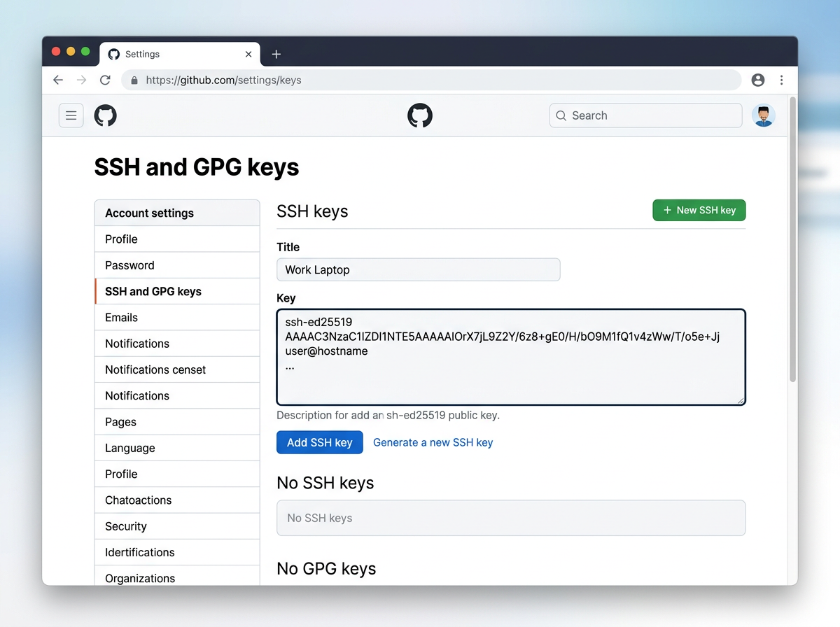Click the macOS green maximize window button
Screen dimensions: 840x627
click(85, 52)
